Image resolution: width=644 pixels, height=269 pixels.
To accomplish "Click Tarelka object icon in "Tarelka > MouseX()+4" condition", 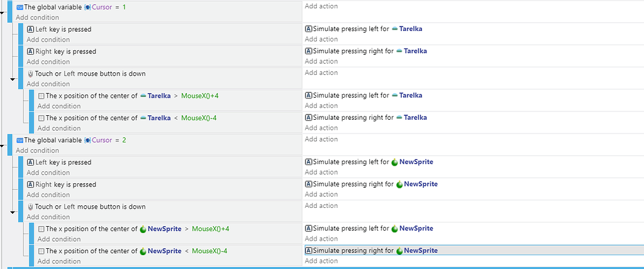I will coord(143,96).
